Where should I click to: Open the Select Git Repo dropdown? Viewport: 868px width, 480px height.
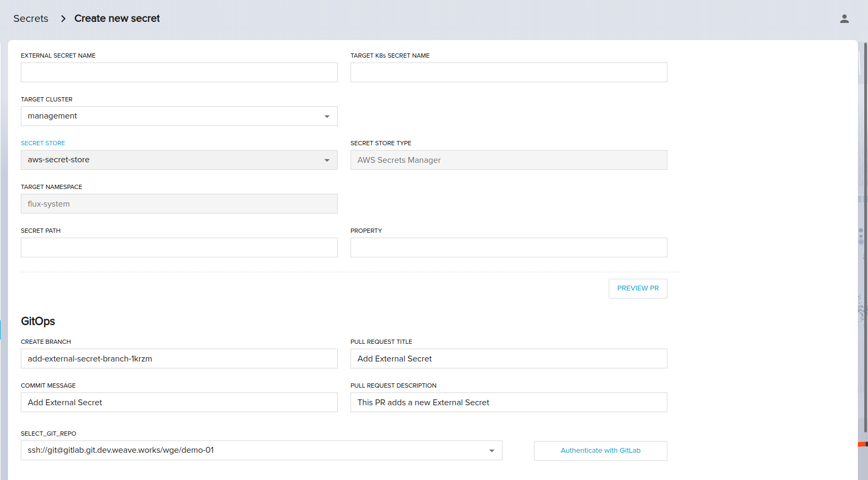tap(261, 451)
